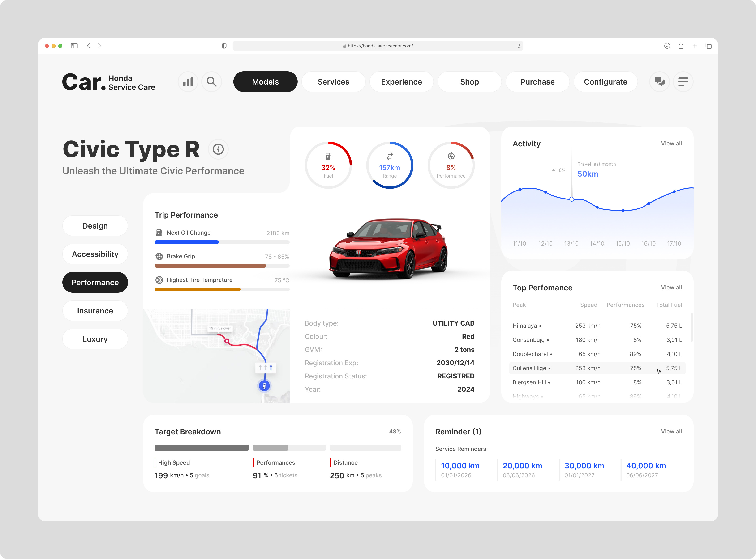The width and height of the screenshot is (756, 559).
Task: Open the hamburger menu icon at top right
Action: [x=683, y=81]
